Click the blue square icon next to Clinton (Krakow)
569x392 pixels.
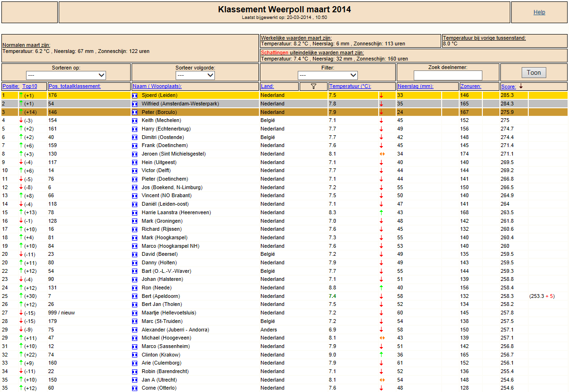[x=135, y=355]
